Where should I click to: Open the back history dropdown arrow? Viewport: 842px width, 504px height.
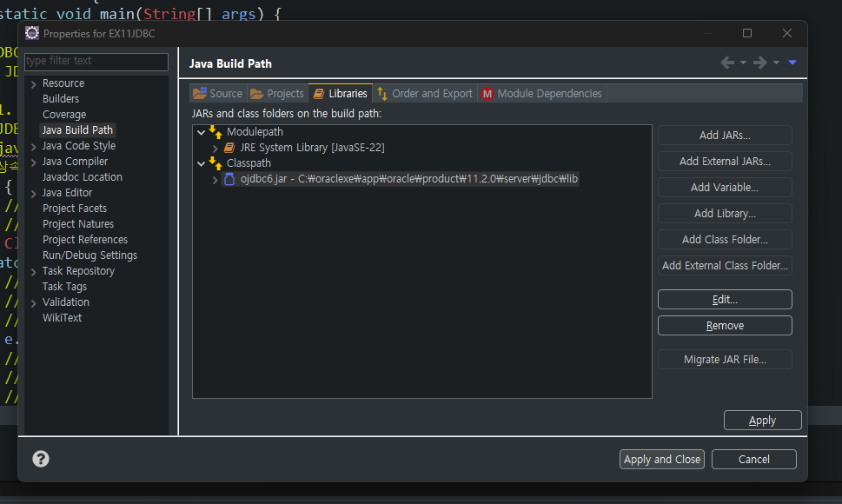[x=743, y=63]
